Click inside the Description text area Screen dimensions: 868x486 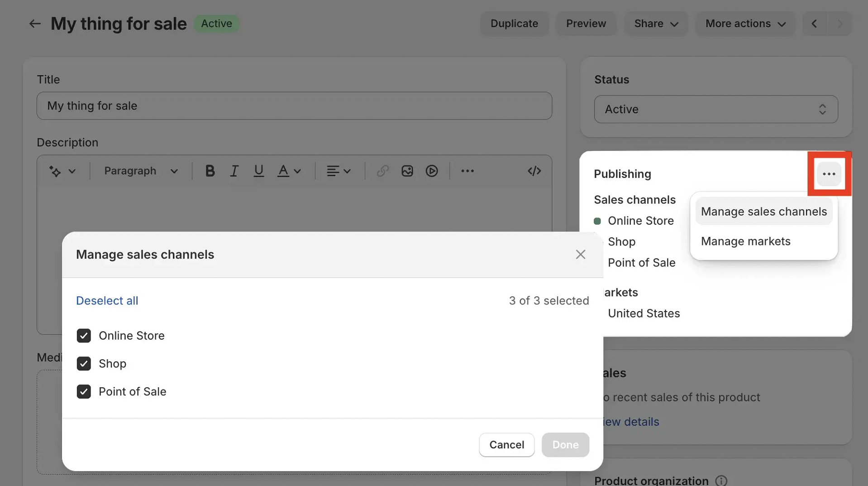pos(294,209)
